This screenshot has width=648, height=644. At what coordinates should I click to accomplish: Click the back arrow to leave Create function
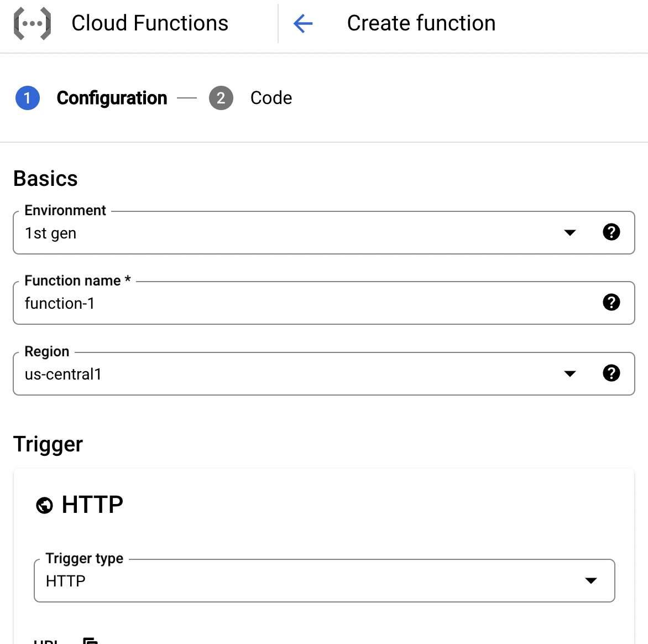[302, 23]
